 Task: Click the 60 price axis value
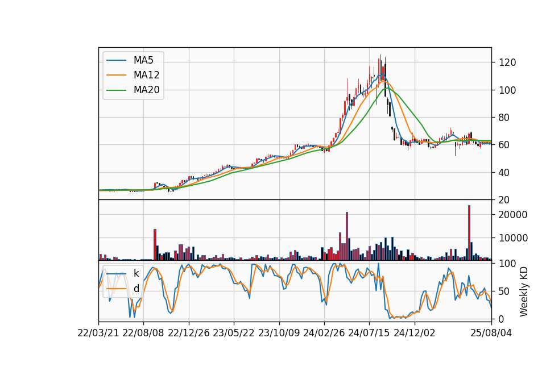(504, 145)
